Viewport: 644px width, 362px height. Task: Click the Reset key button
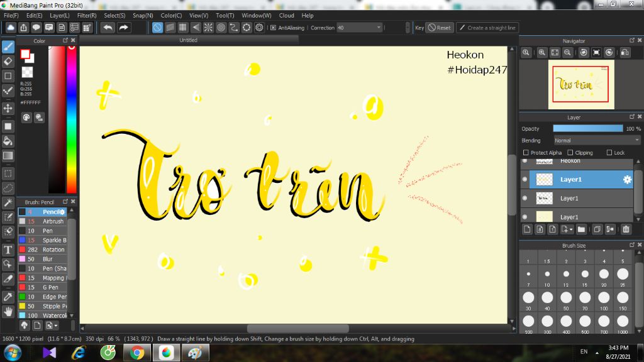pyautogui.click(x=440, y=28)
